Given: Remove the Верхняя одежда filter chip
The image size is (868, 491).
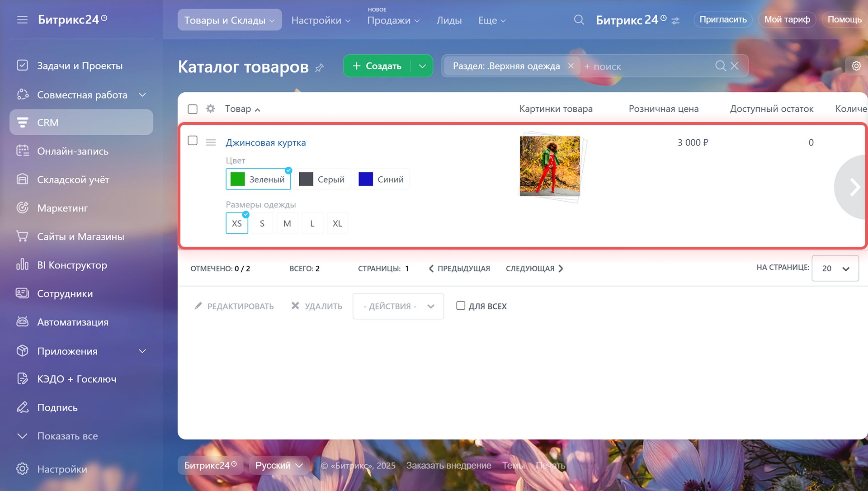Looking at the screenshot, I should coord(571,66).
